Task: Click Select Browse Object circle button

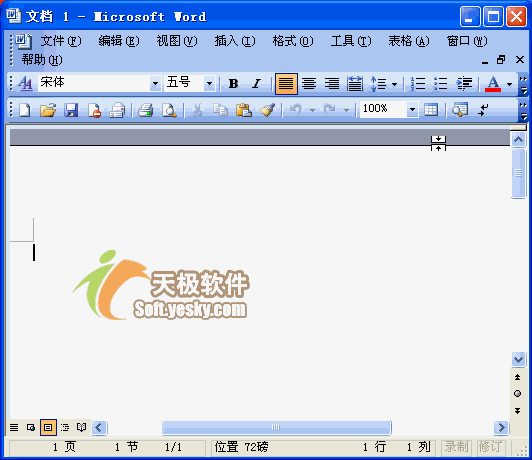Action: pyautogui.click(x=517, y=394)
